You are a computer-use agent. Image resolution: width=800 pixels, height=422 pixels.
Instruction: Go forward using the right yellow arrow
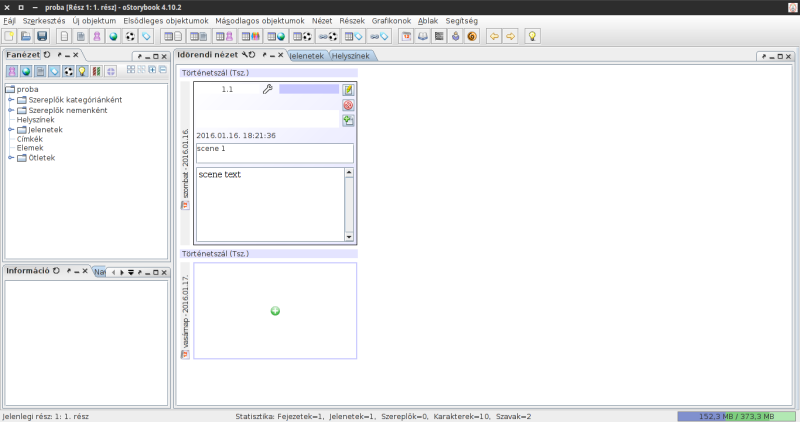coord(510,36)
